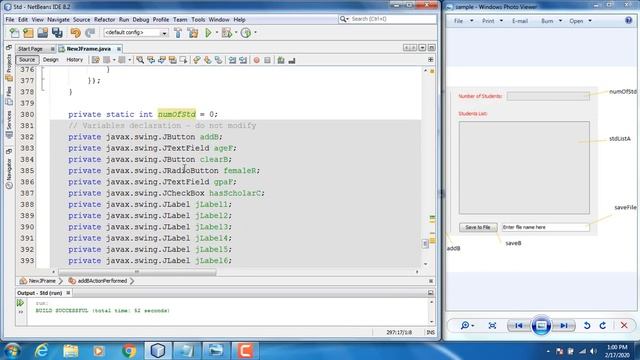The image size is (640, 360).
Task: Show opened documents list dropdown arrow
Action: coord(422,48)
